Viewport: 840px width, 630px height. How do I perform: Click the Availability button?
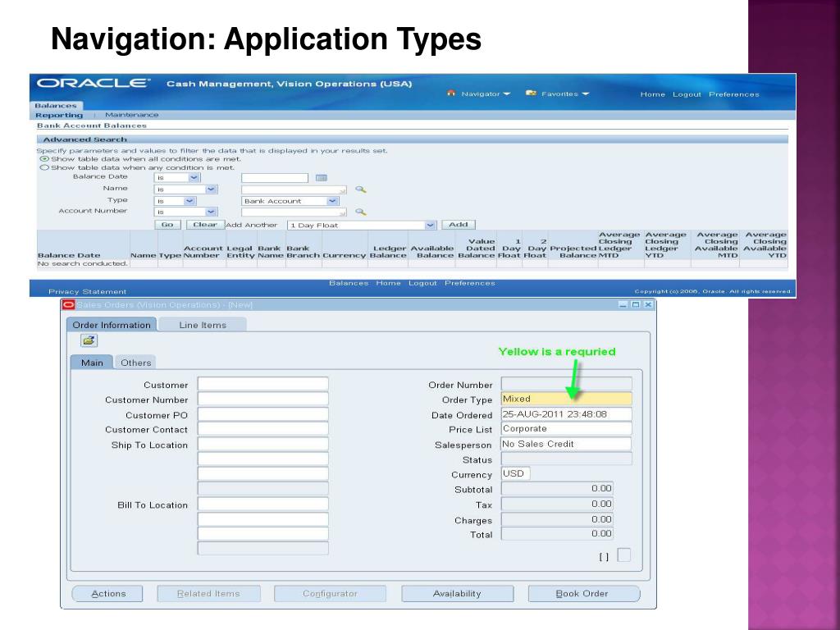point(457,594)
